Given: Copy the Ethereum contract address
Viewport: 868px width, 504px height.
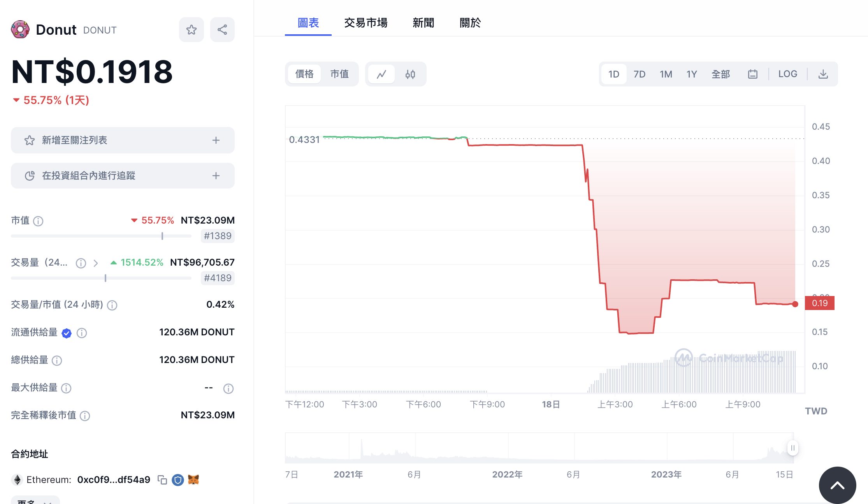Looking at the screenshot, I should click(162, 480).
